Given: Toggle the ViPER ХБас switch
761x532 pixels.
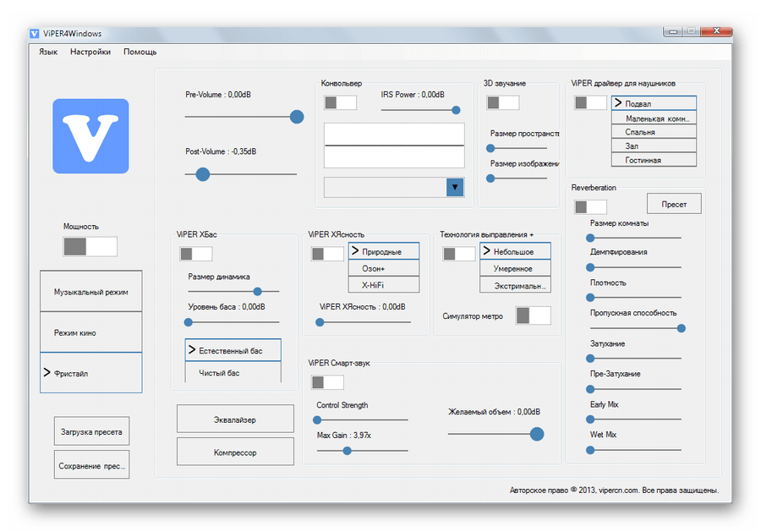Looking at the screenshot, I should click(195, 254).
